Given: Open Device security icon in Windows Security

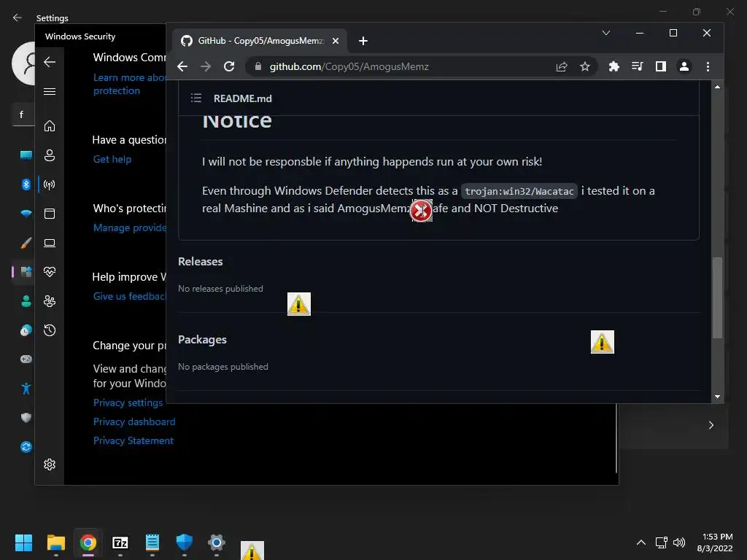Looking at the screenshot, I should coord(50,243).
